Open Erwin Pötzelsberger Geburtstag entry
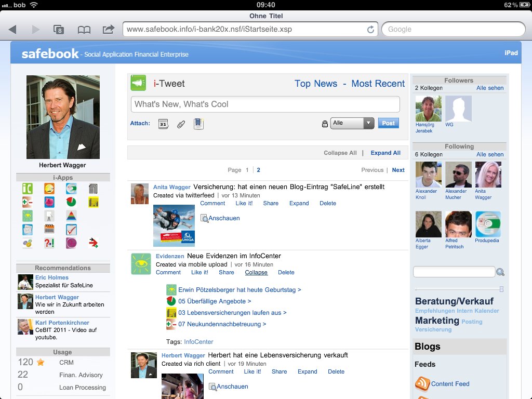 coord(240,290)
